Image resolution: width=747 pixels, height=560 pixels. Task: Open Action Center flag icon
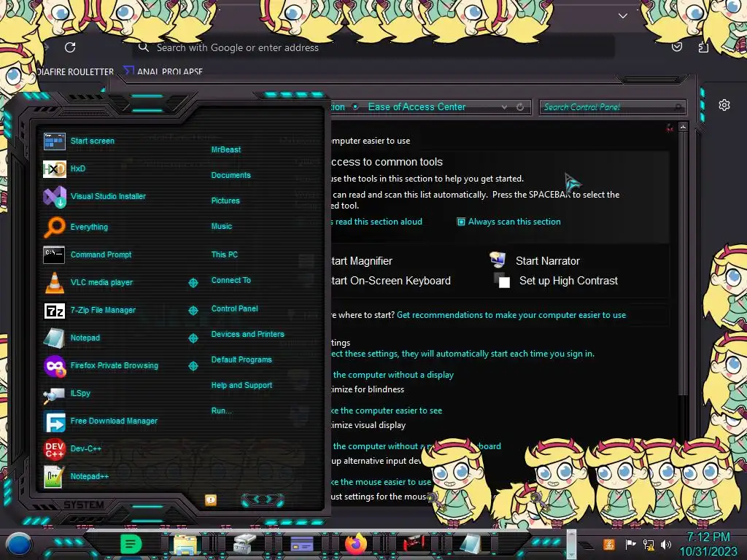point(630,544)
